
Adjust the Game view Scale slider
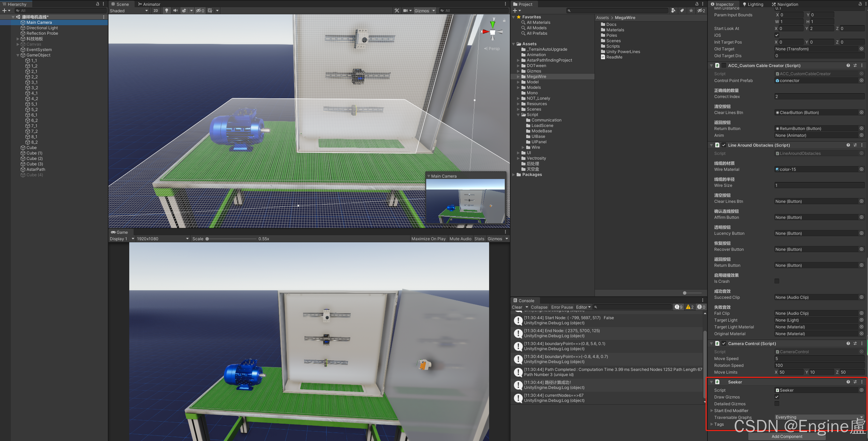click(x=207, y=239)
